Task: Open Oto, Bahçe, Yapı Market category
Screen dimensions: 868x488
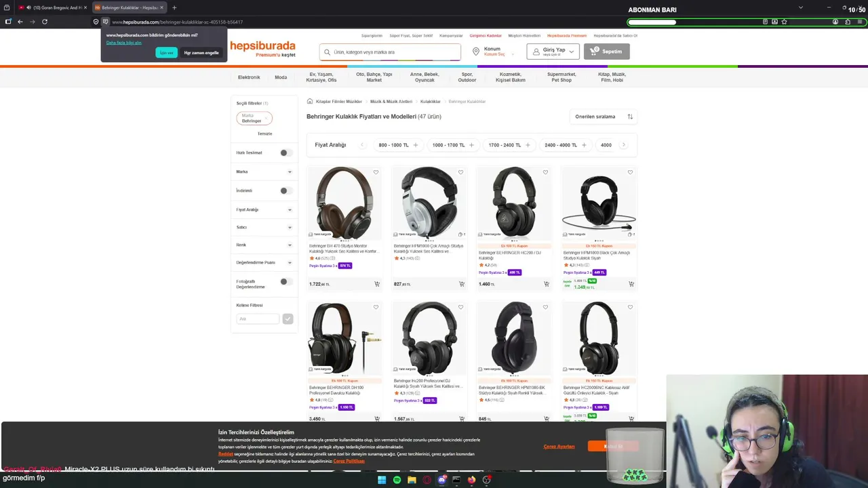Action: [x=374, y=77]
